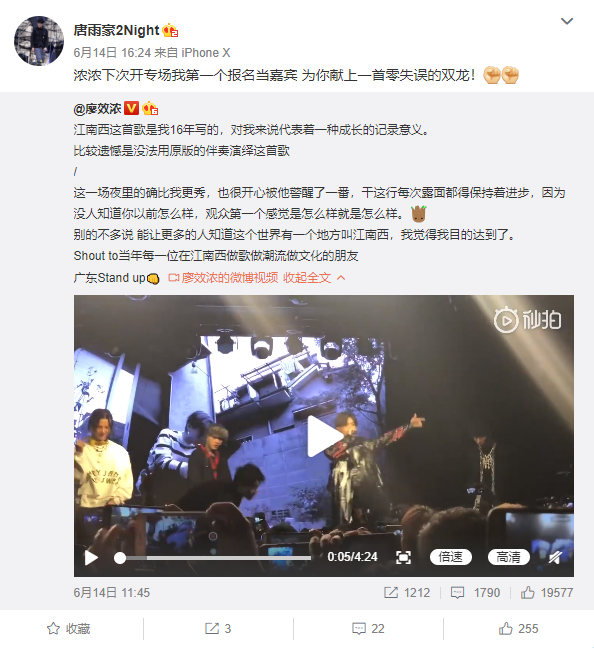Open the 倍速 playback speed menu
This screenshot has width=594, height=648.
(x=451, y=557)
